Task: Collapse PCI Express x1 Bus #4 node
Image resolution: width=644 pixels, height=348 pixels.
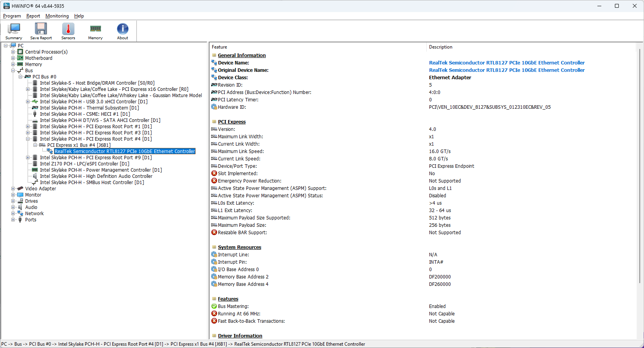Action: click(x=35, y=145)
